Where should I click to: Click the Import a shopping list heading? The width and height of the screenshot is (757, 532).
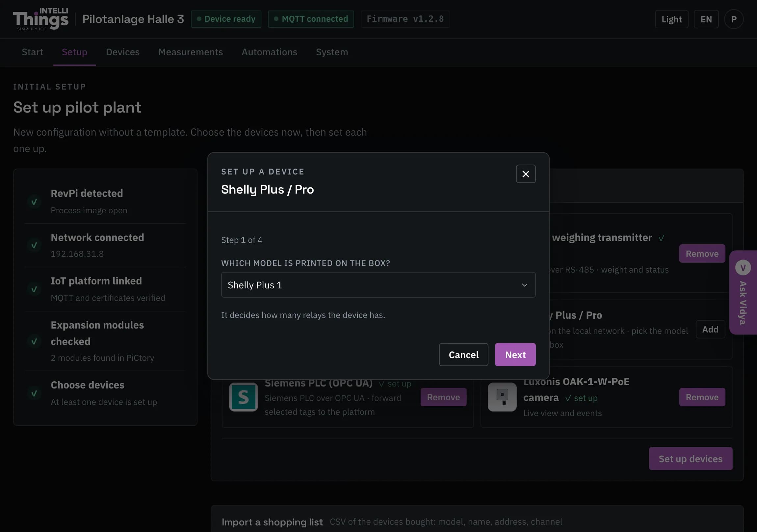point(272,522)
